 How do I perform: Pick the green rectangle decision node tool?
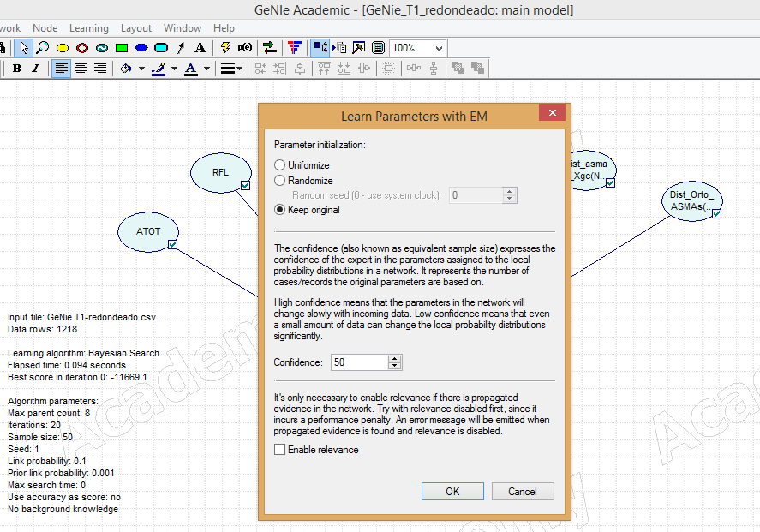pyautogui.click(x=122, y=48)
